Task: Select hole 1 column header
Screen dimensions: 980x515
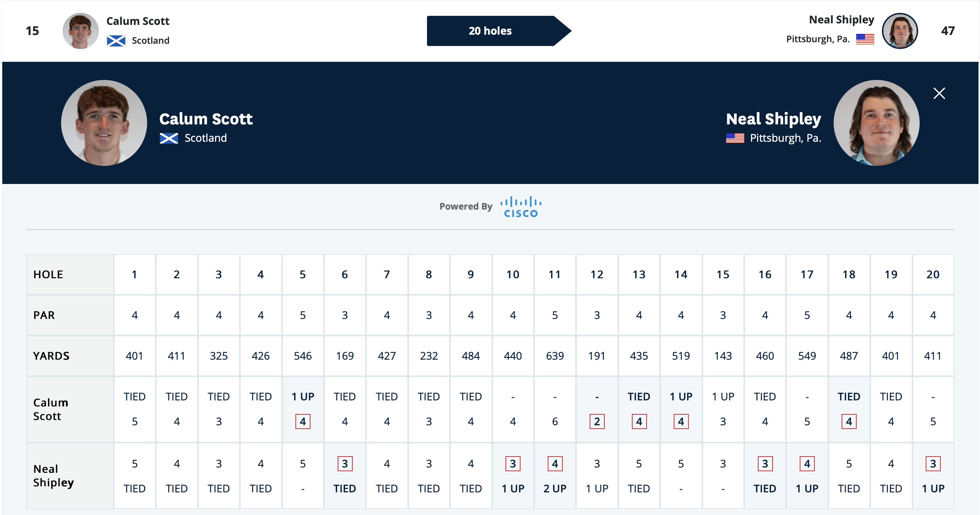Action: click(134, 274)
